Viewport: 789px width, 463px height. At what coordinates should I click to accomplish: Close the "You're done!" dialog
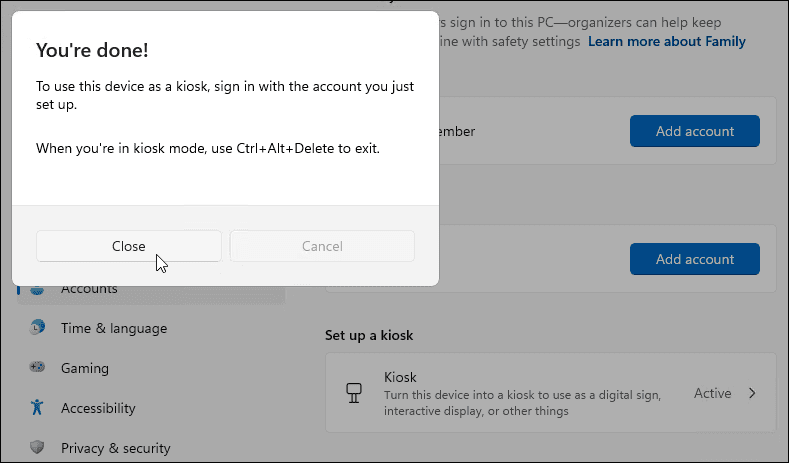click(x=129, y=246)
